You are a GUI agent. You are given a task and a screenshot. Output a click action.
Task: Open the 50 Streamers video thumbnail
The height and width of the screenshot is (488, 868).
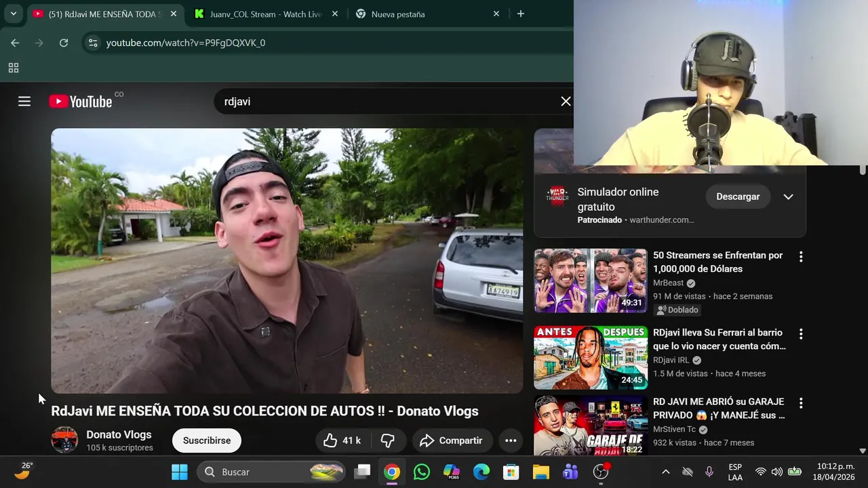point(591,281)
